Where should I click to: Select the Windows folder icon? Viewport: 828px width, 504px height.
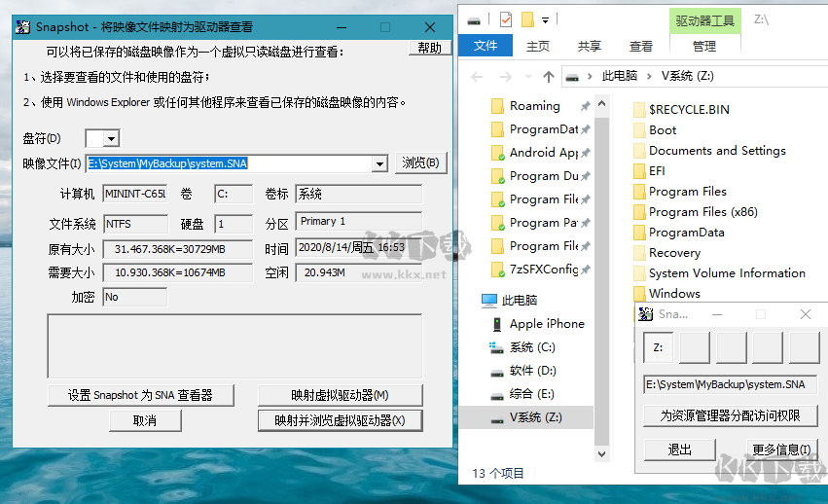click(x=639, y=293)
